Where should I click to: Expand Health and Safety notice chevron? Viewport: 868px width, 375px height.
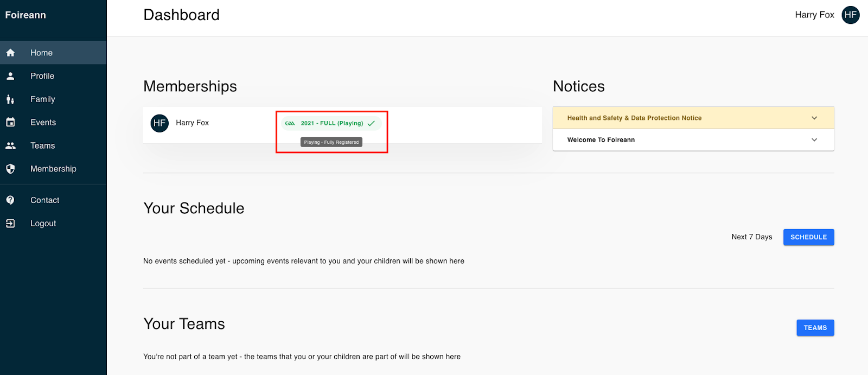coord(814,118)
